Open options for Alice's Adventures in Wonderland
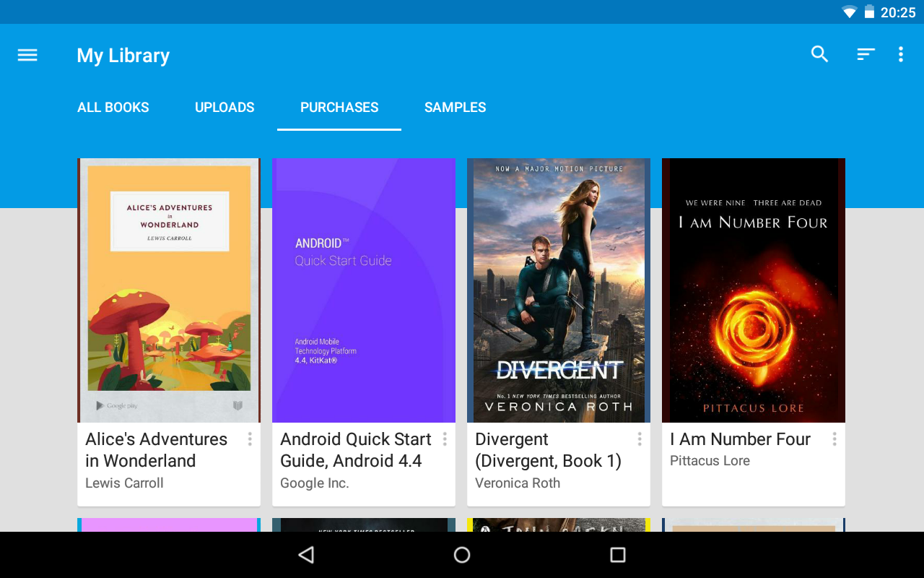The height and width of the screenshot is (578, 924). coord(250,439)
